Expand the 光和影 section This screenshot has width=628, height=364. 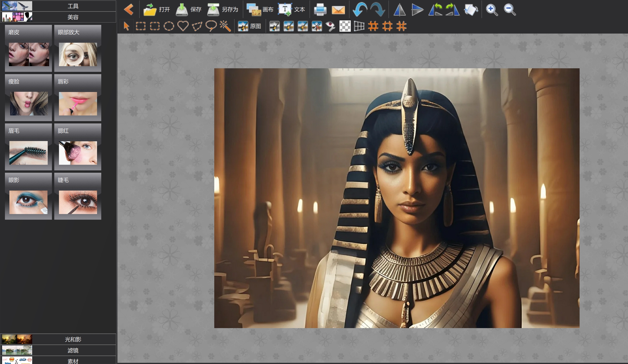point(59,339)
